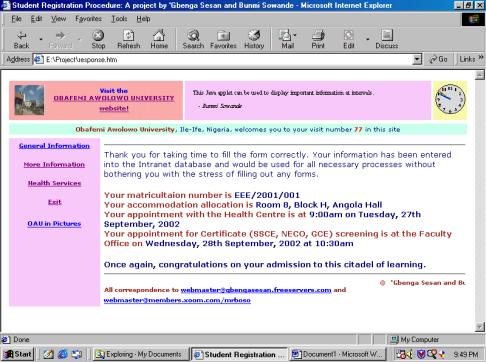The width and height of the screenshot is (486, 362).
Task: Click the university building thumbnail image
Action: click(29, 100)
